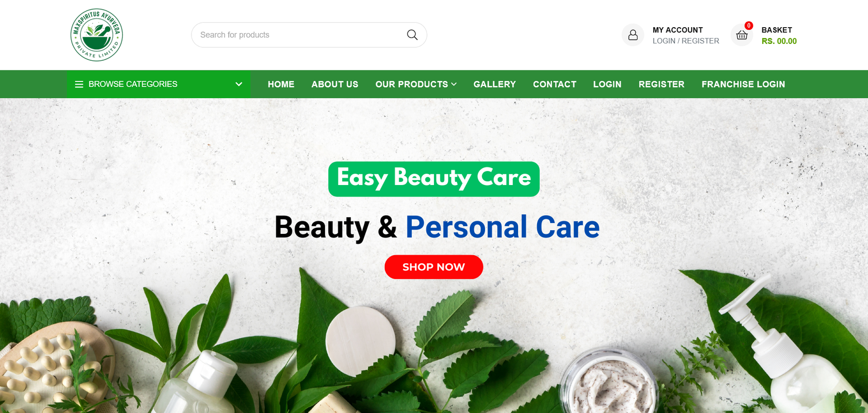Click the user account profile icon
The width and height of the screenshot is (868, 413).
coord(633,35)
